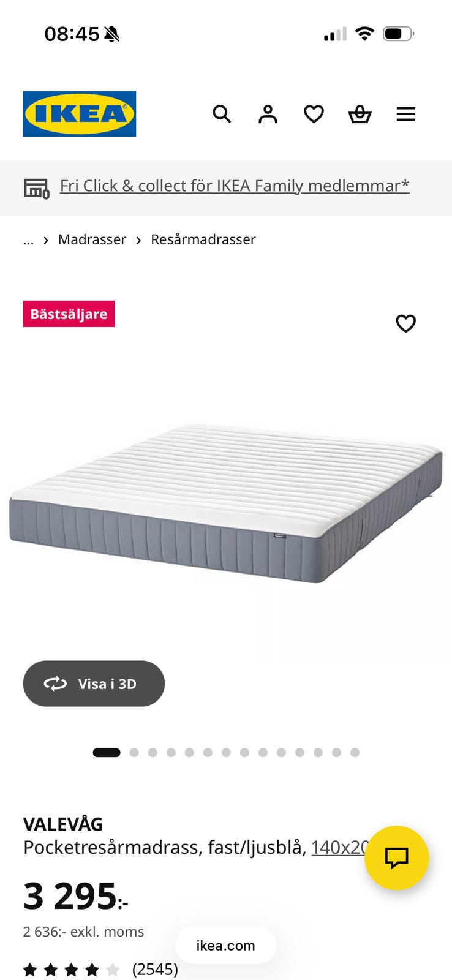Open the search magnifier icon
Image resolution: width=452 pixels, height=980 pixels.
pyautogui.click(x=222, y=114)
